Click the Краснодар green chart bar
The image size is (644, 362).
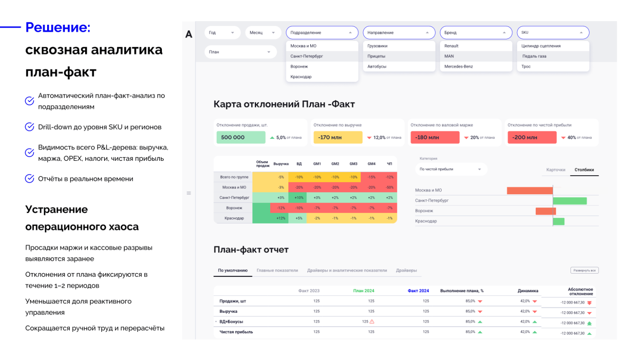click(559, 221)
